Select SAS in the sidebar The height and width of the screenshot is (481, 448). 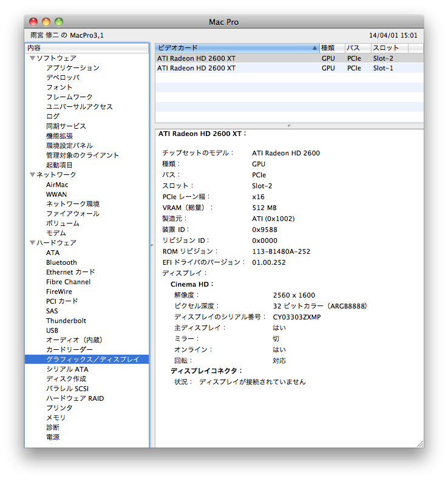tap(52, 311)
